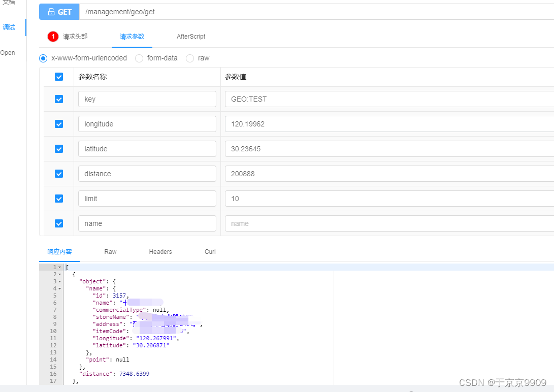Switch to the AfterScript tab

coord(191,36)
